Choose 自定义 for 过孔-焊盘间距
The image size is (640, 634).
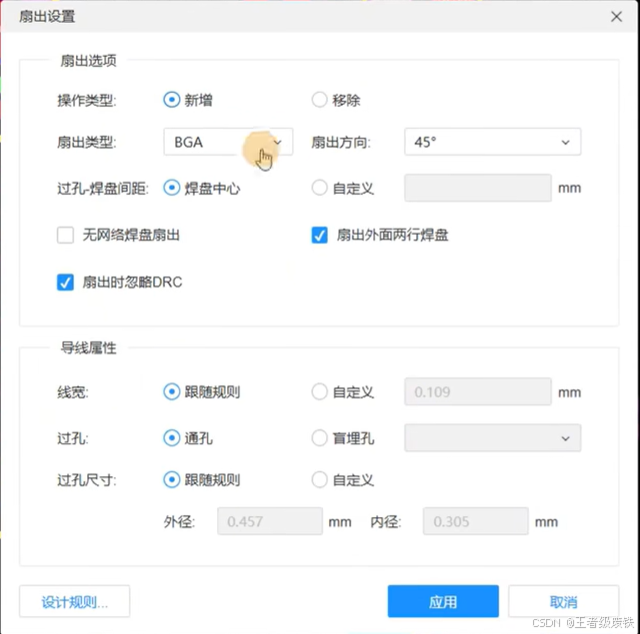tap(319, 188)
